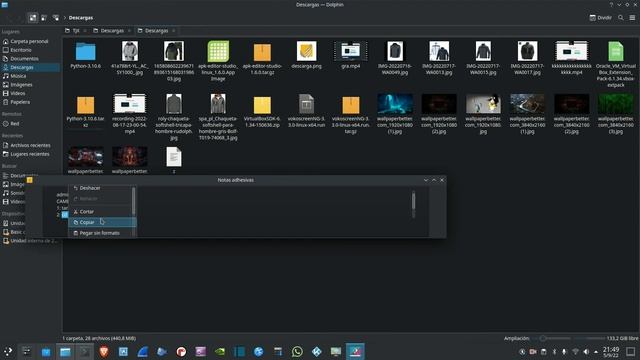Close the active Descargas tab
This screenshot has height=360, width=640.
pyautogui.click(x=173, y=31)
